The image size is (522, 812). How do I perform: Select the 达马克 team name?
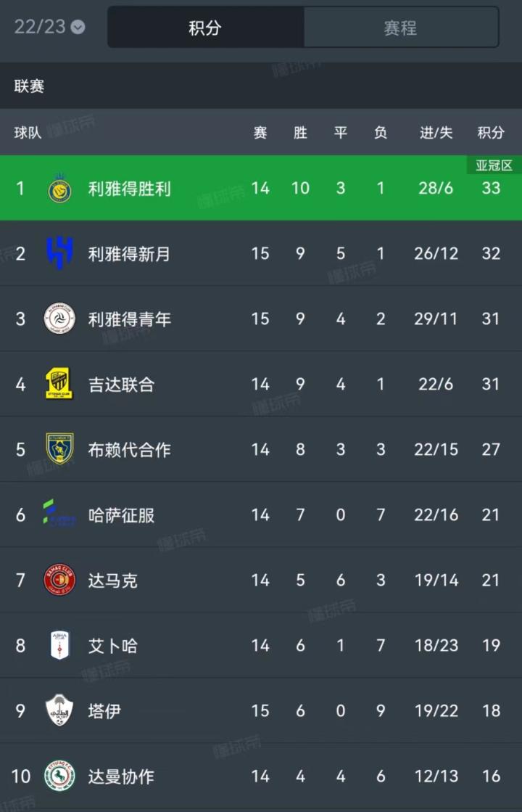[113, 580]
